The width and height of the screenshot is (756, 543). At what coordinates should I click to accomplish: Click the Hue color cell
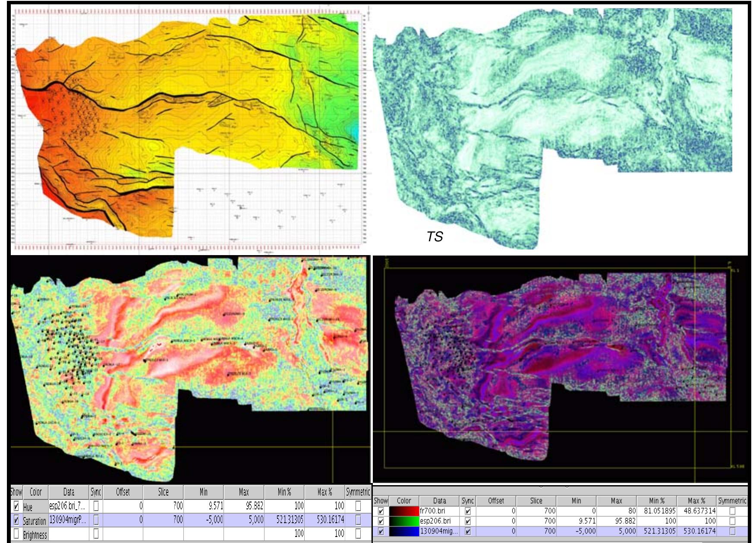(x=35, y=506)
